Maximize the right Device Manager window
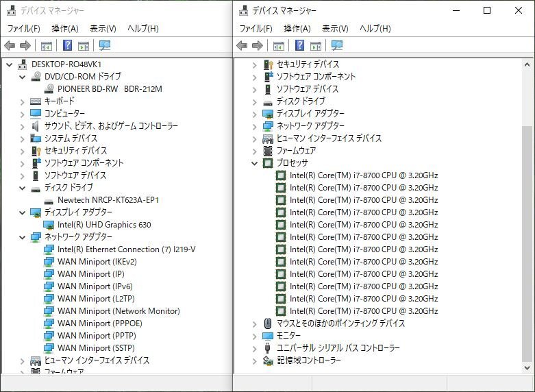 487,10
